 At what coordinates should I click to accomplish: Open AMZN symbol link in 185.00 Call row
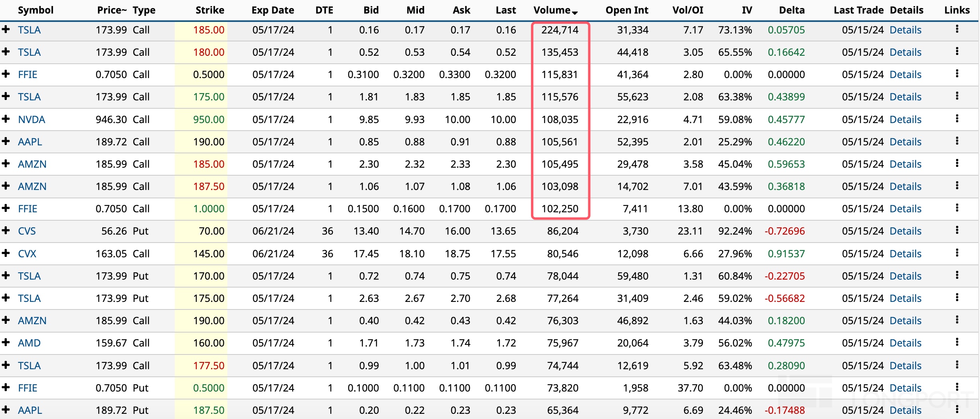pos(32,164)
